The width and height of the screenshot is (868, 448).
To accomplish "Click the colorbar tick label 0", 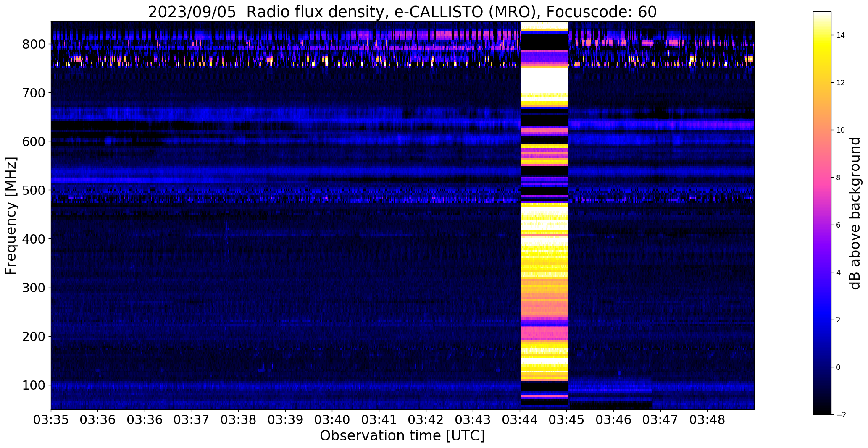I will point(838,367).
